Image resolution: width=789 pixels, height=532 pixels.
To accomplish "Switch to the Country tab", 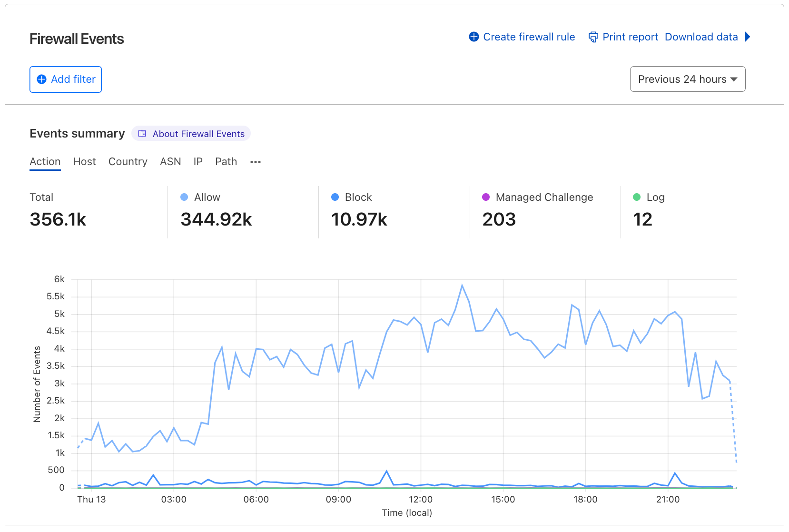I will (x=128, y=162).
